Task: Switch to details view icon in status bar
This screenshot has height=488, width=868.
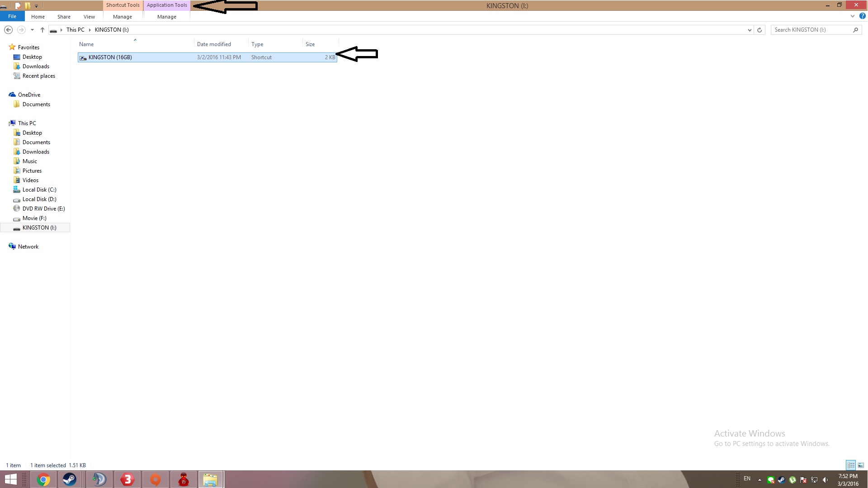Action: [x=851, y=465]
